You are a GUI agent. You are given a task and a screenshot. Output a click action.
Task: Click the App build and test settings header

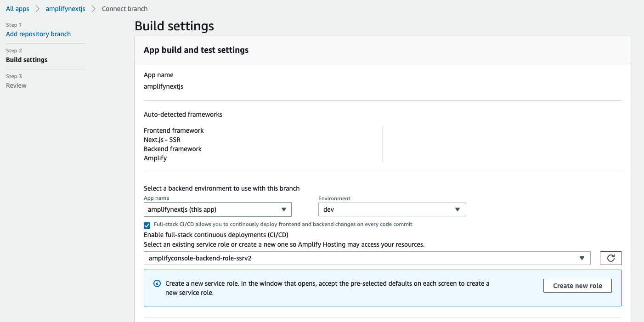coord(196,50)
